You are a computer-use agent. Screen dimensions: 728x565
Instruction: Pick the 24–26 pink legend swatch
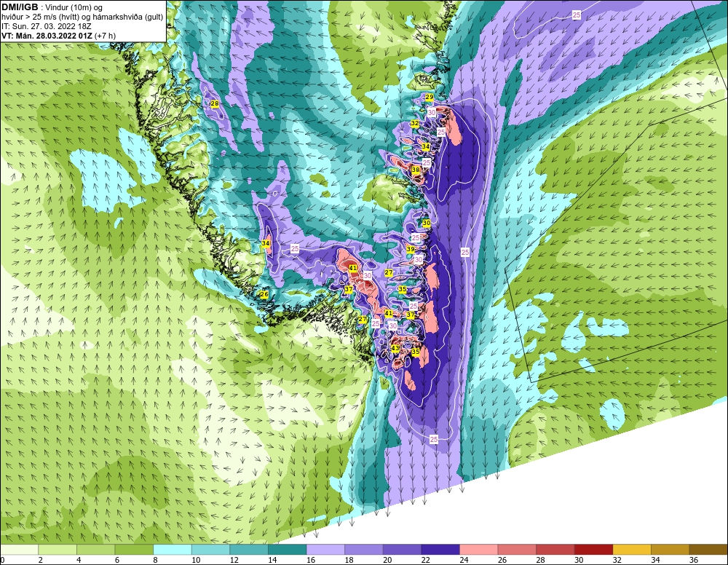(479, 550)
